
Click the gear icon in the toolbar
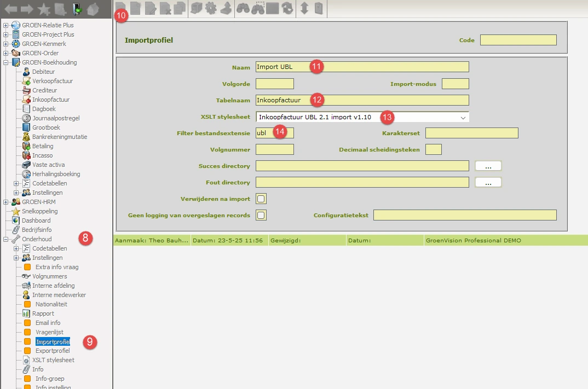click(x=211, y=9)
